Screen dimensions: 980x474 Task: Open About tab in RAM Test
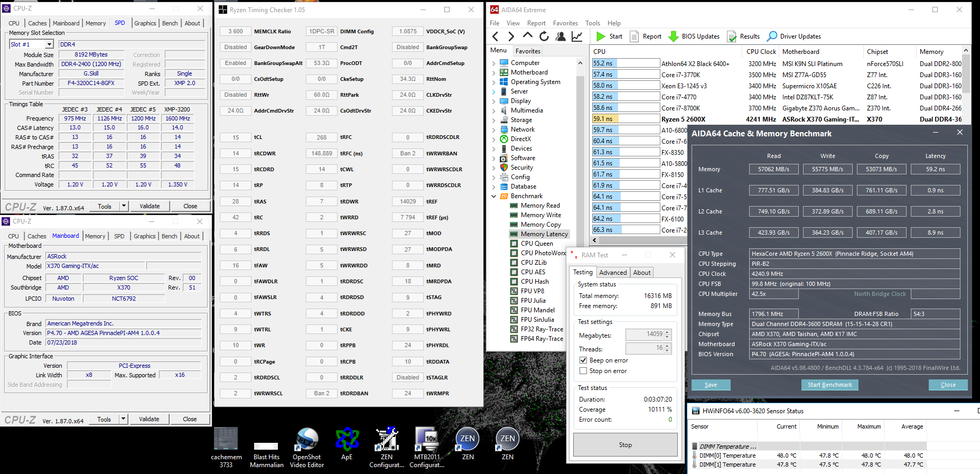[642, 273]
